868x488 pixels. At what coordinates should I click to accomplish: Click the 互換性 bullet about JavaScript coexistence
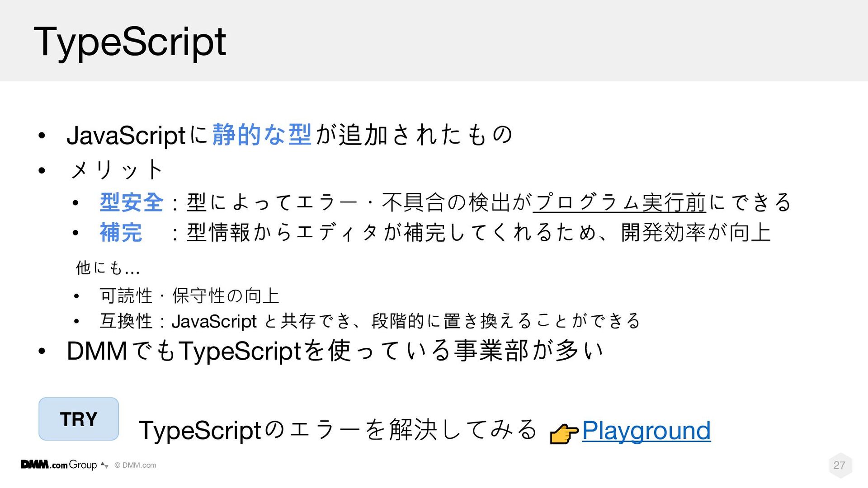coord(370,321)
